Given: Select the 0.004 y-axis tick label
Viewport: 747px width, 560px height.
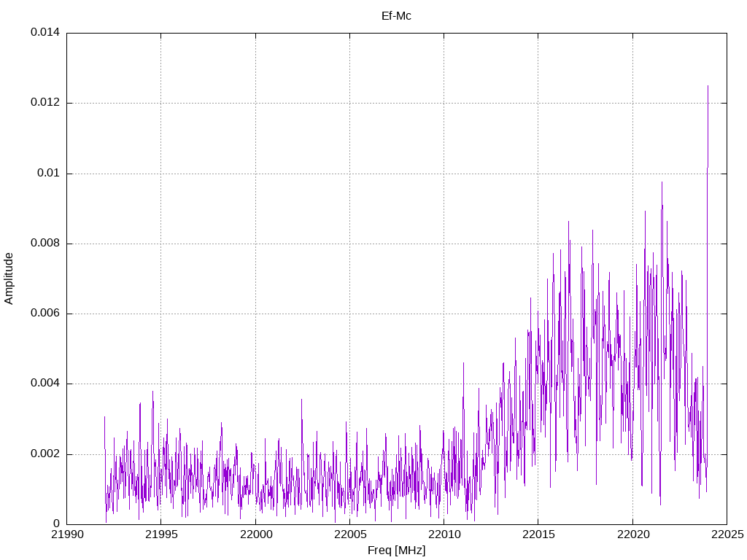Looking at the screenshot, I should (44, 384).
